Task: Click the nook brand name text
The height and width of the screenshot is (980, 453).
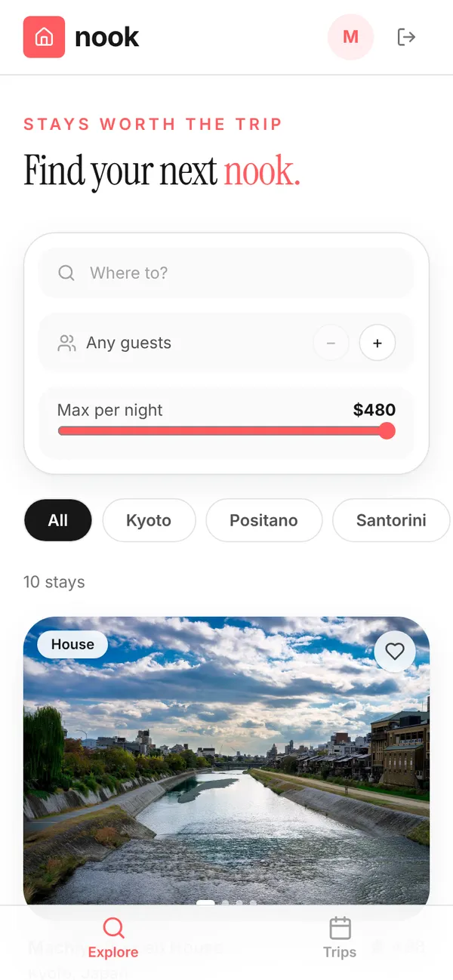Action: click(x=106, y=37)
